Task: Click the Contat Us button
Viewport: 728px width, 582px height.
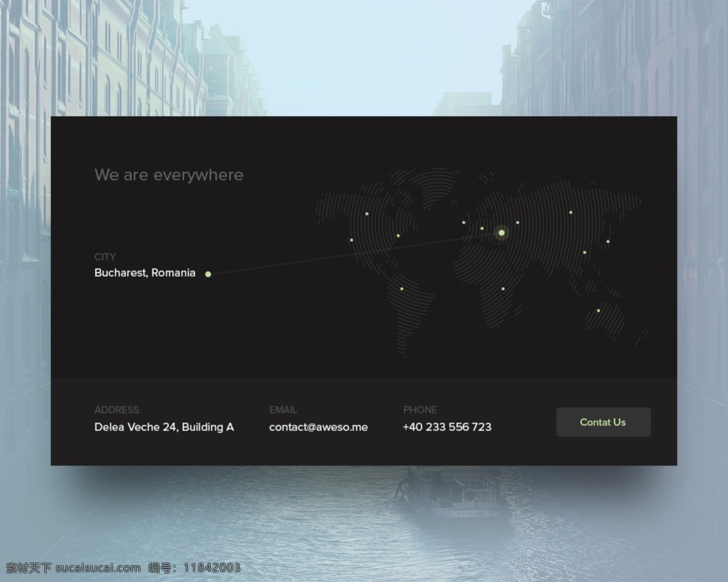Action: [x=603, y=422]
